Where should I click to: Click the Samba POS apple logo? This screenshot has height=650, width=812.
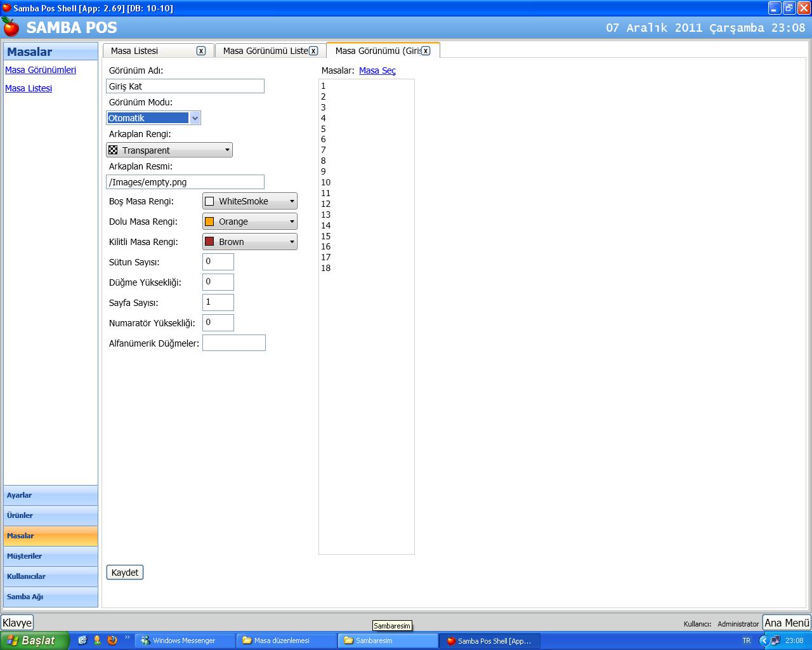11,27
